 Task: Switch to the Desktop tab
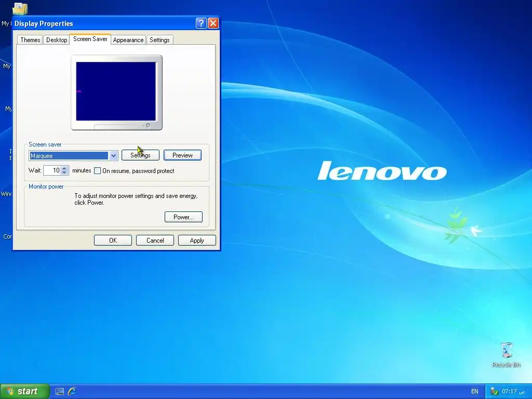[x=57, y=39]
